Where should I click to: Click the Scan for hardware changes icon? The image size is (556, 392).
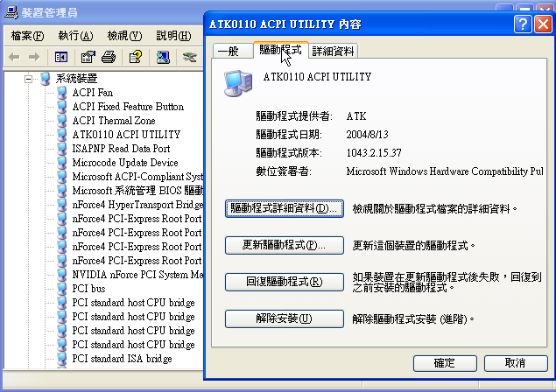(x=163, y=57)
